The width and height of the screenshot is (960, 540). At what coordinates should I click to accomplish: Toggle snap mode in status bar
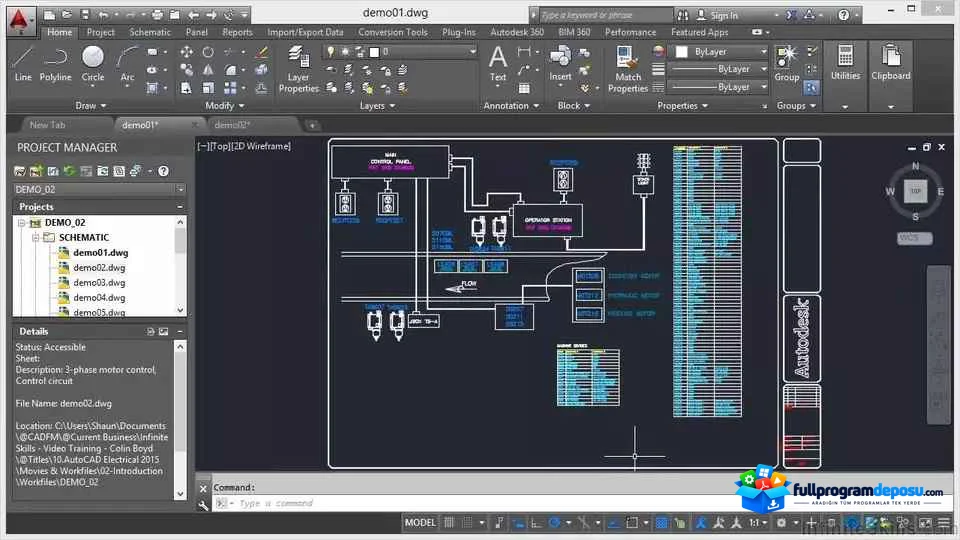point(468,523)
